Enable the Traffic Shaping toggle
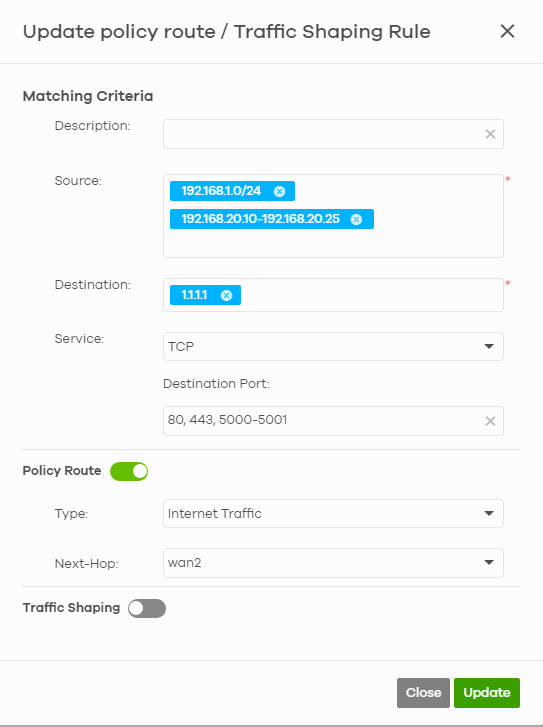 click(147, 608)
